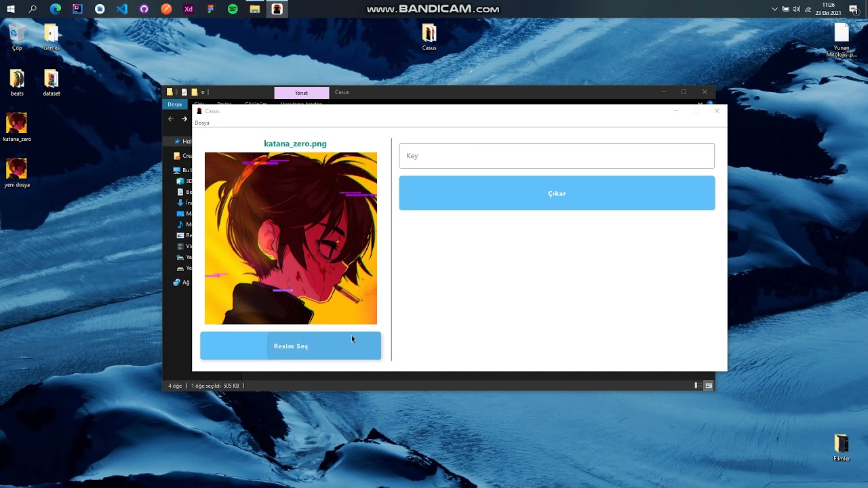868x488 pixels.
Task: Launch Spotify from the taskbar
Action: pos(233,9)
